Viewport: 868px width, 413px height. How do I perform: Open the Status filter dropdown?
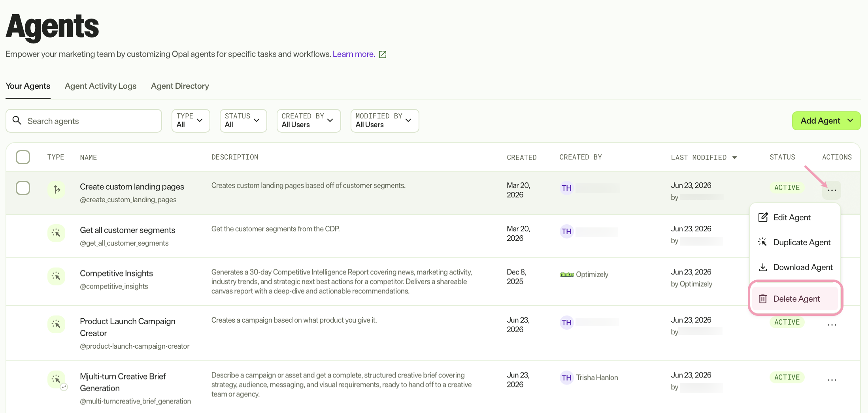pos(243,121)
